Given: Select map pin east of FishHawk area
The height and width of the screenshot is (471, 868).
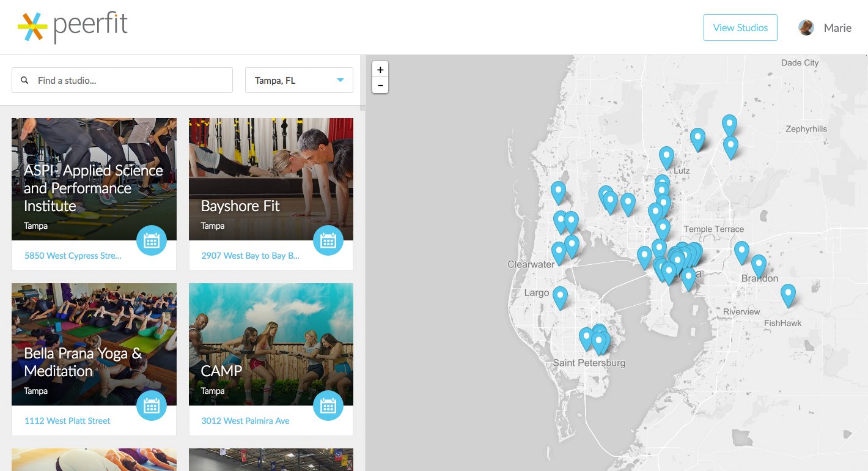Looking at the screenshot, I should coord(789,295).
